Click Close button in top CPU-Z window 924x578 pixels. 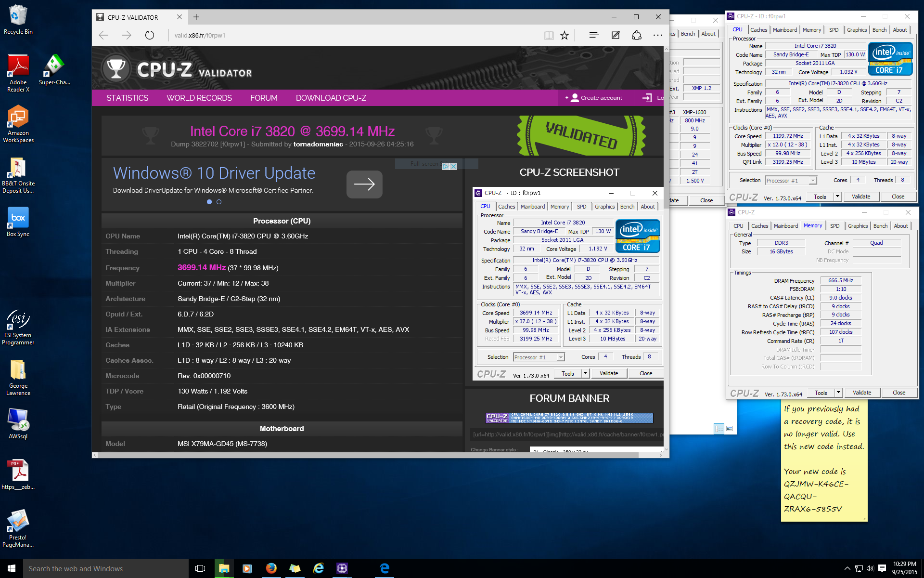[x=898, y=197]
